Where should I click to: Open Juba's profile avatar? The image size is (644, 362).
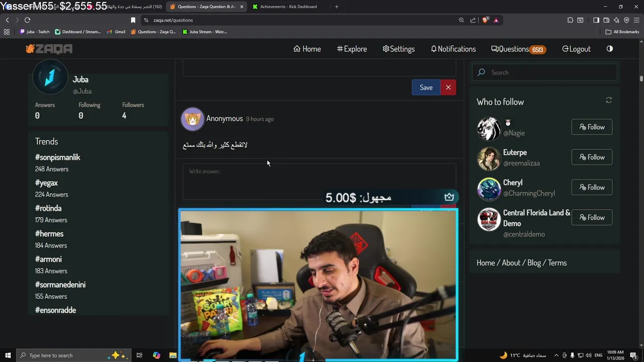click(50, 77)
